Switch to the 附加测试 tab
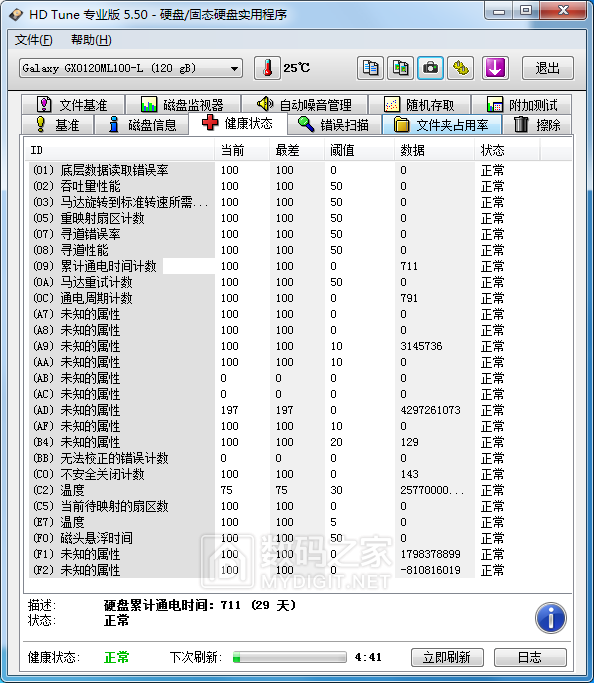This screenshot has height=683, width=594. tap(522, 105)
